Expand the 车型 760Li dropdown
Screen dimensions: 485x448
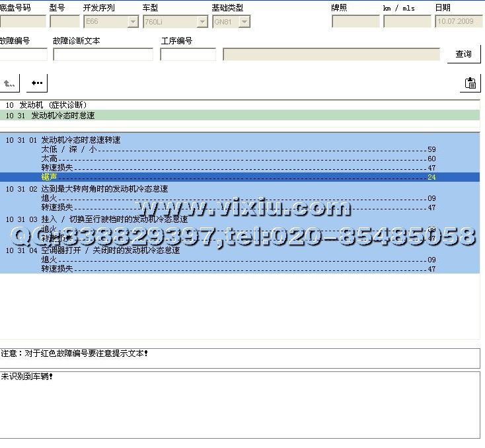[x=202, y=22]
